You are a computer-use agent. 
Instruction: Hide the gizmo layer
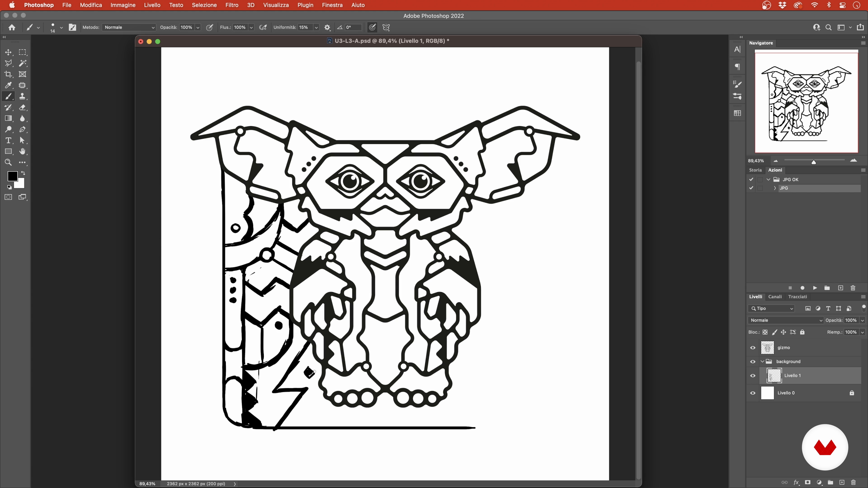(753, 347)
